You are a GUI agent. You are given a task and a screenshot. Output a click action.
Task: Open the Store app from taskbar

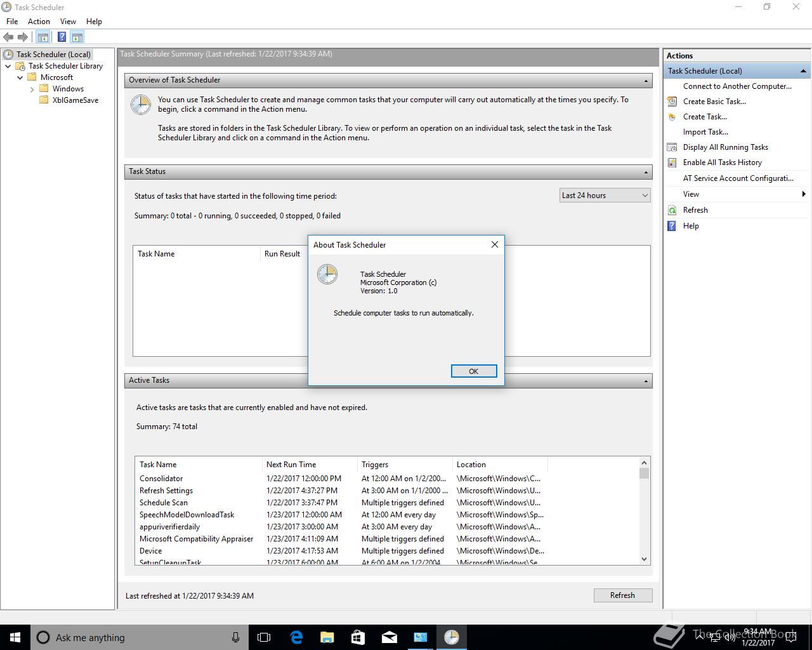click(358, 637)
